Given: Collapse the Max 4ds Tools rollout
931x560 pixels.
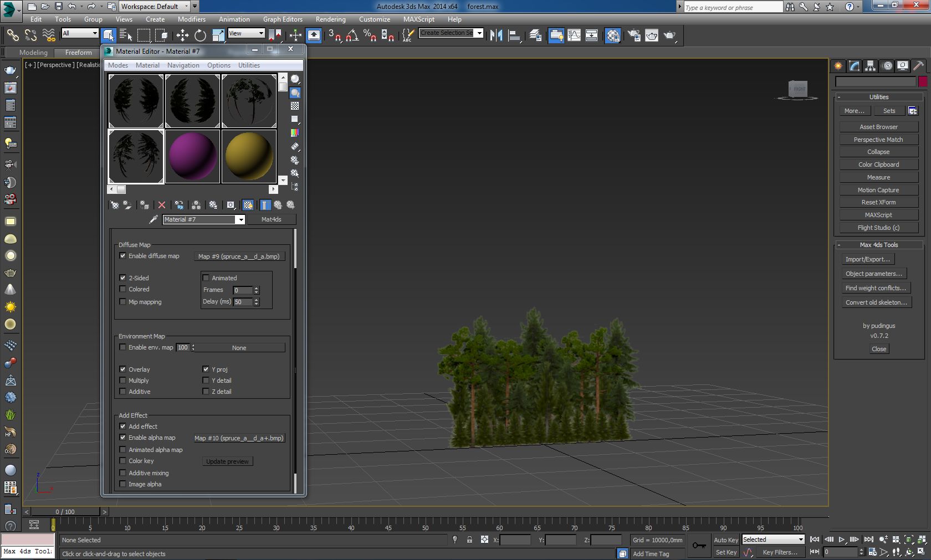Looking at the screenshot, I should coord(878,245).
